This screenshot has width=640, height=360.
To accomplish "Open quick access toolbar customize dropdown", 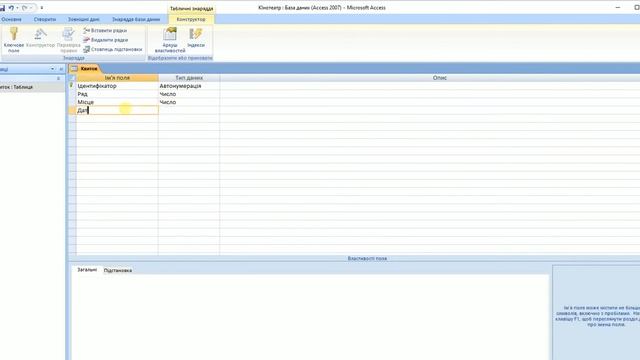I will 42,8.
